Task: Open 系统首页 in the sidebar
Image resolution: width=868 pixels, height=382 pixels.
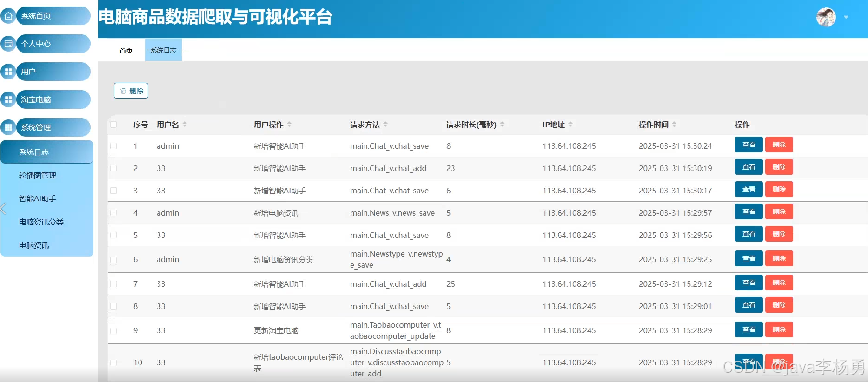Action: pyautogui.click(x=53, y=16)
